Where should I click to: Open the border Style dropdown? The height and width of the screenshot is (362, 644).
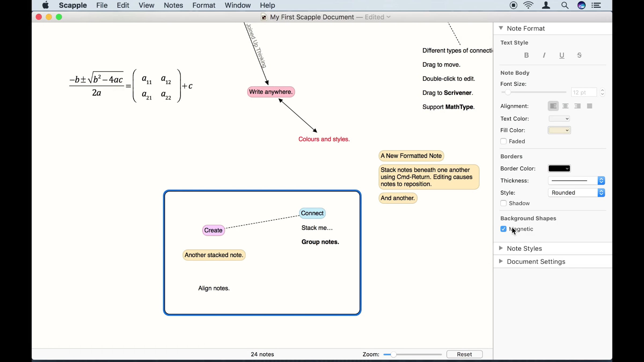tap(576, 193)
